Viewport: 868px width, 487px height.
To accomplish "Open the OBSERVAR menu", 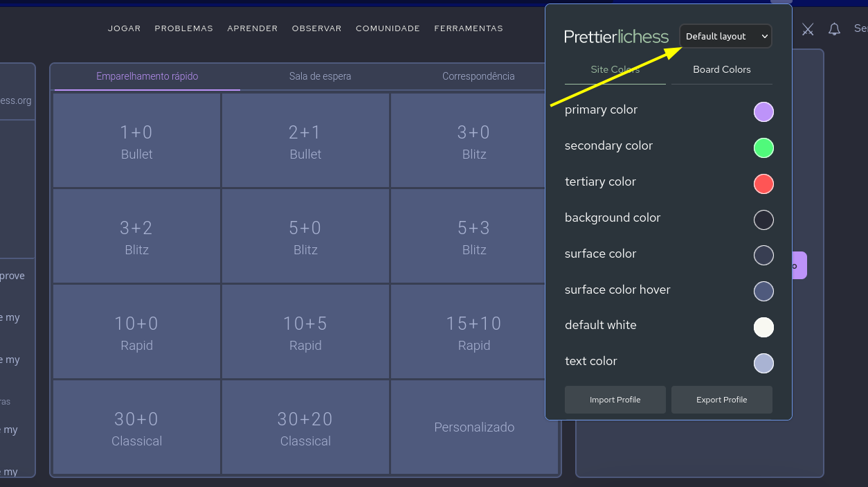I will (316, 28).
